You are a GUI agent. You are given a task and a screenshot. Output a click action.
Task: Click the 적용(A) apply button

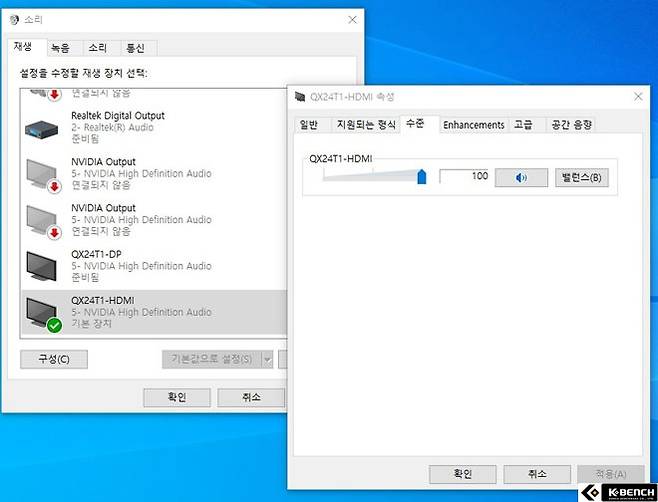(x=611, y=474)
